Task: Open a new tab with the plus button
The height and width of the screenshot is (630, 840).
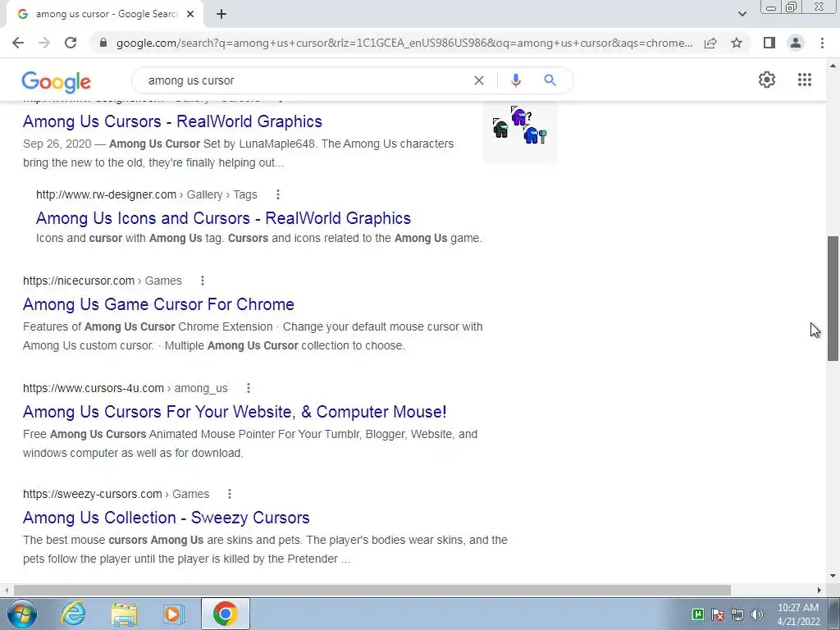Action: pos(221,15)
